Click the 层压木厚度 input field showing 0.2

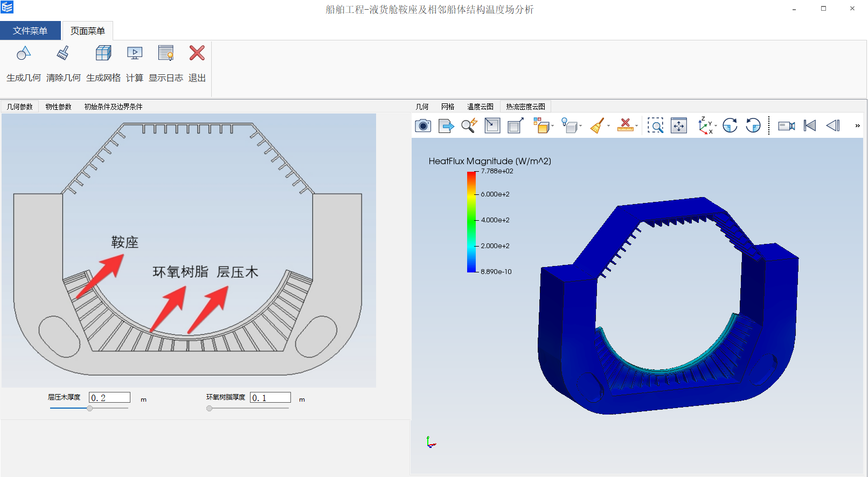click(109, 397)
